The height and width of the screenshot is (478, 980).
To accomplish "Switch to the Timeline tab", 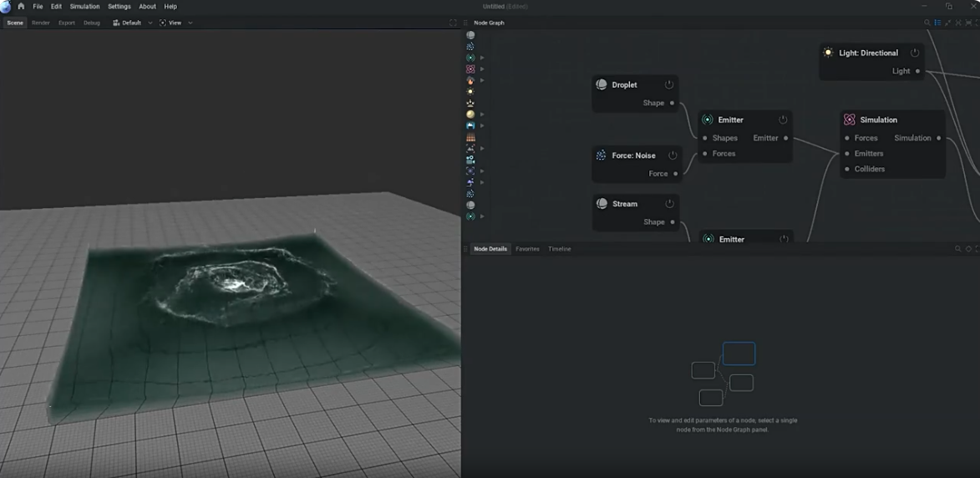I will [560, 249].
